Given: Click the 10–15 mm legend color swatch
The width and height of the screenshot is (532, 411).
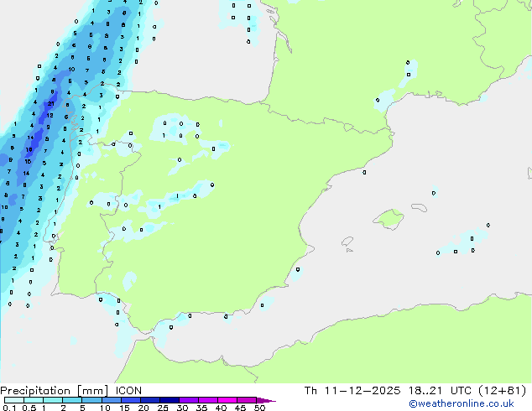Looking at the screenshot, I should [x=111, y=400].
